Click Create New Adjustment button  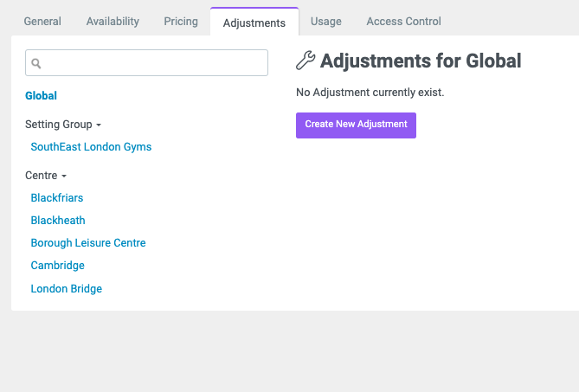(356, 125)
